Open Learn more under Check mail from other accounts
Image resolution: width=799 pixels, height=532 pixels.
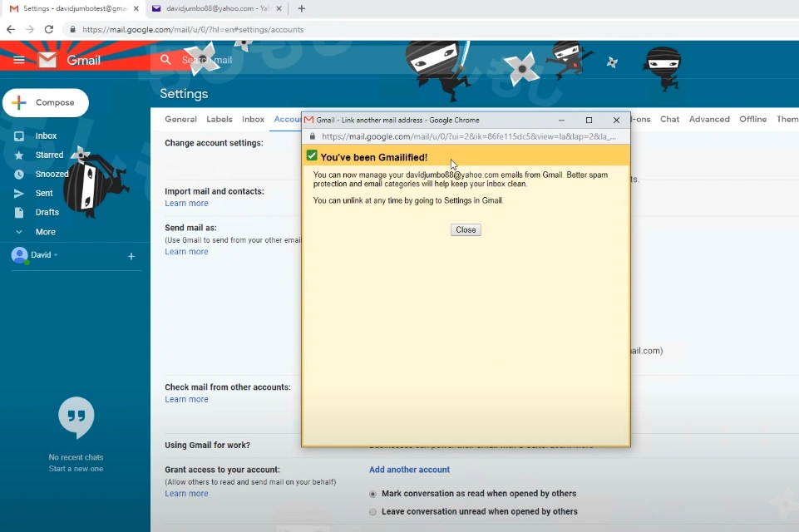(186, 400)
